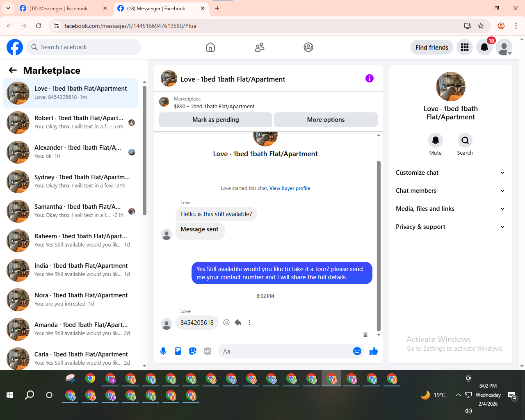This screenshot has height=420, width=525.
Task: Go back using the Marketplace back arrow
Action: 13,70
